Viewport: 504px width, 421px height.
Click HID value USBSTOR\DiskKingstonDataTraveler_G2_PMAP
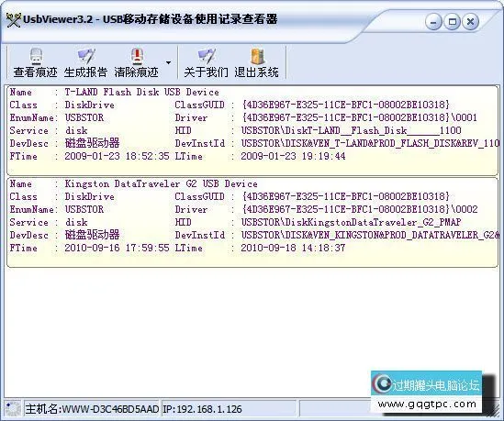tap(351, 222)
